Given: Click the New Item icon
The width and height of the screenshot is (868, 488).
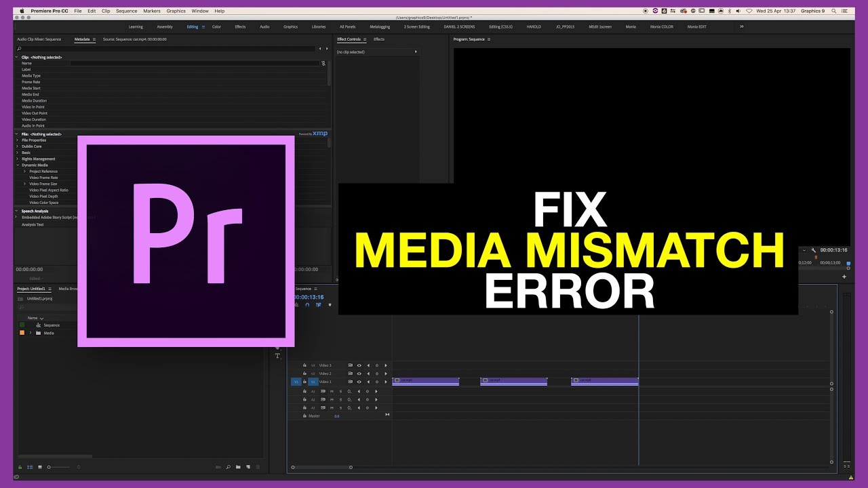Looking at the screenshot, I should coord(248,467).
